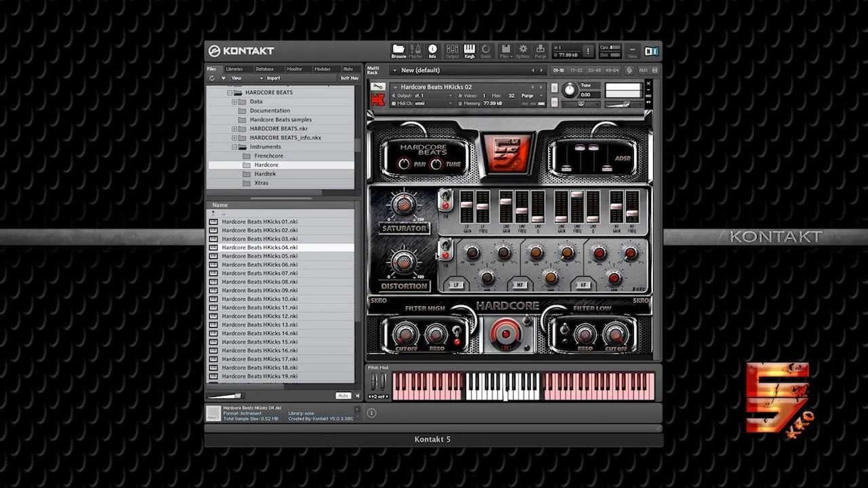The image size is (868, 488).
Task: Open the Browse panel button
Action: click(x=398, y=51)
